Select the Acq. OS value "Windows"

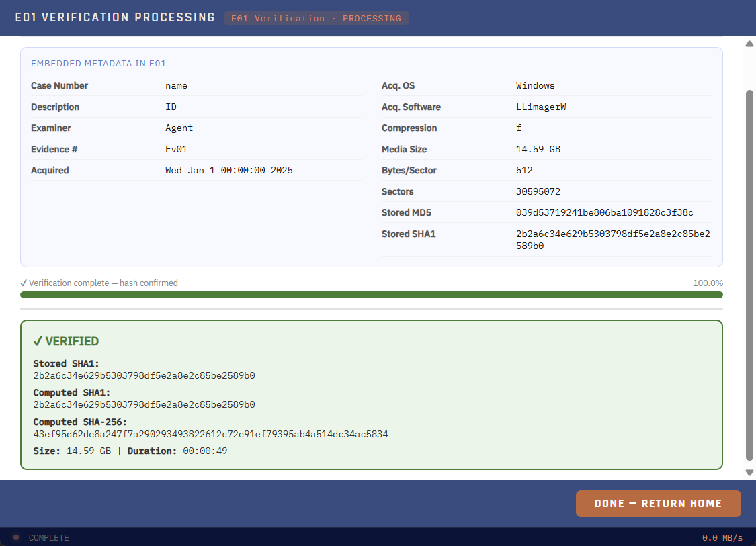535,86
